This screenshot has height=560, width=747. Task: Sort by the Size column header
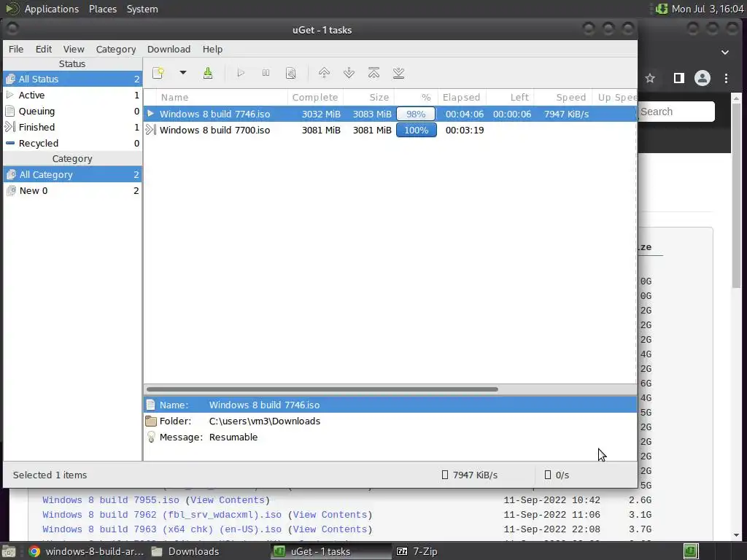tap(368, 97)
